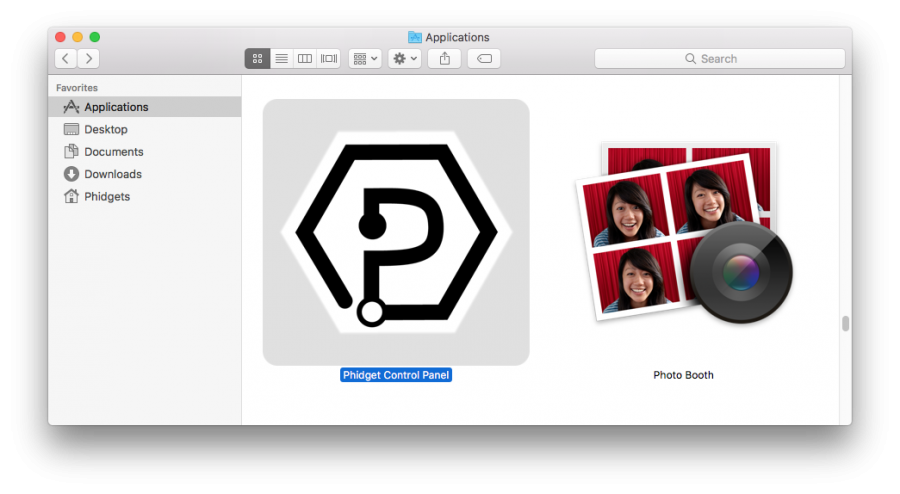Go forward with the right arrow button
This screenshot has width=900, height=494.
pos(89,59)
